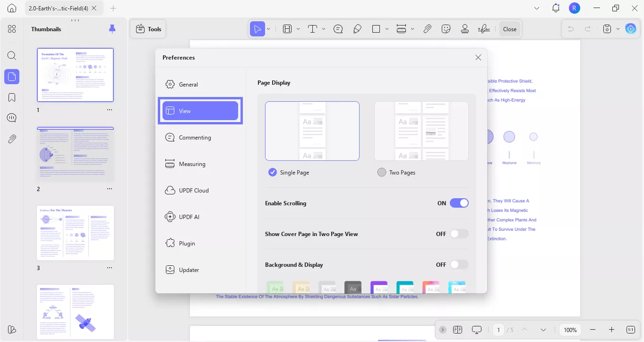Open the shape tool dropdown arrow
The height and width of the screenshot is (342, 644).
click(x=387, y=29)
